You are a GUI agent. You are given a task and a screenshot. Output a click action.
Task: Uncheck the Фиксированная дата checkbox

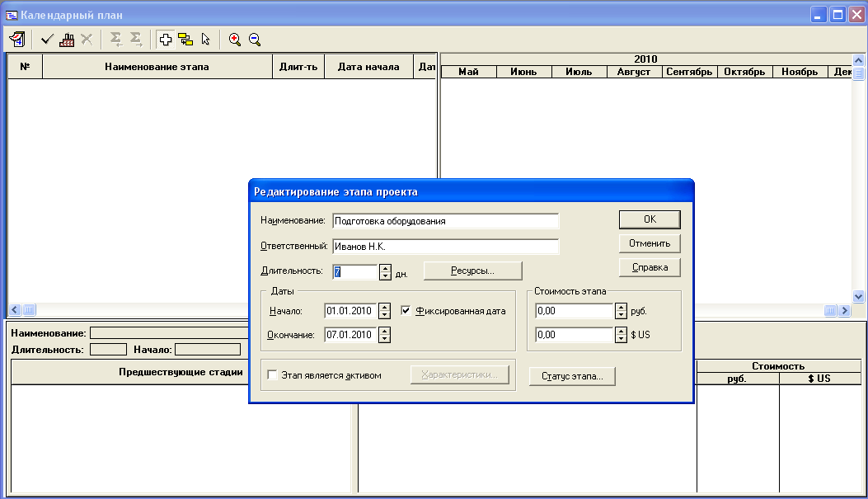(x=406, y=311)
